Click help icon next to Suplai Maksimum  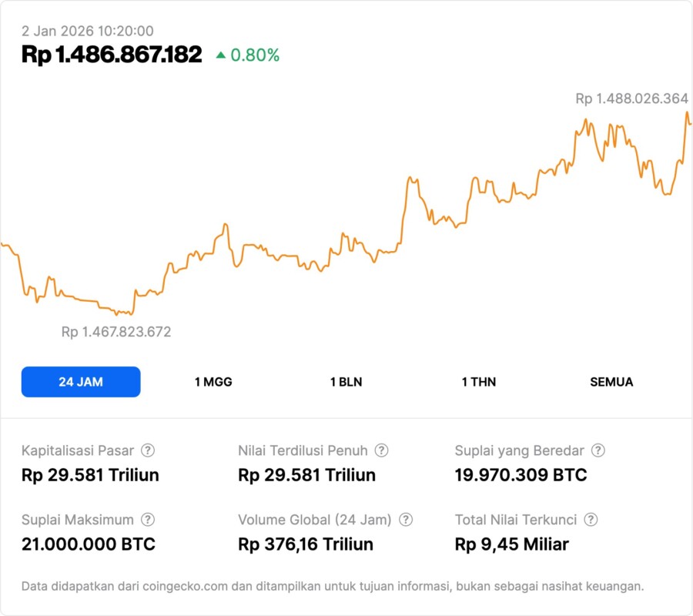coord(148,520)
